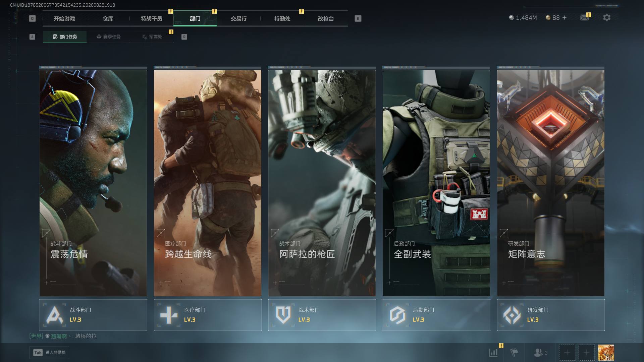
Task: Open the settings gear icon
Action: coord(606,18)
